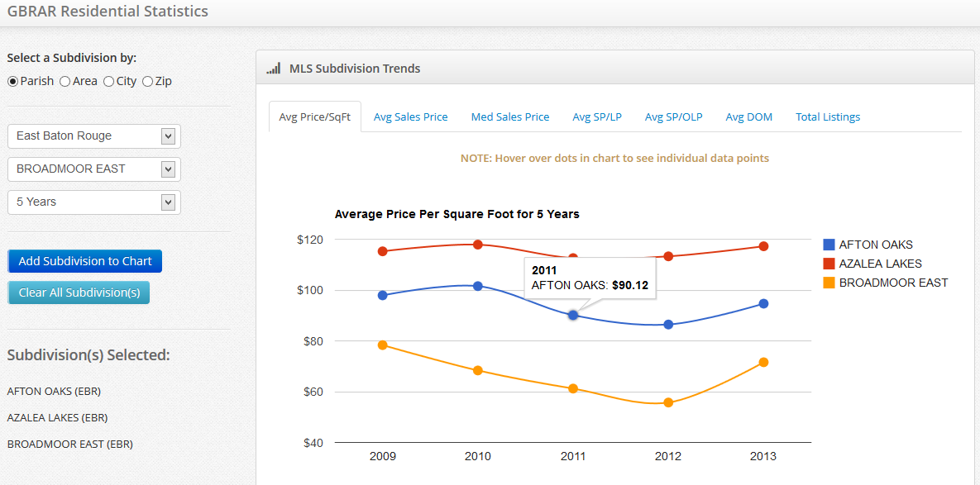The image size is (980, 485).
Task: Click the AFTON OAKS 2011 data point
Action: tap(573, 316)
